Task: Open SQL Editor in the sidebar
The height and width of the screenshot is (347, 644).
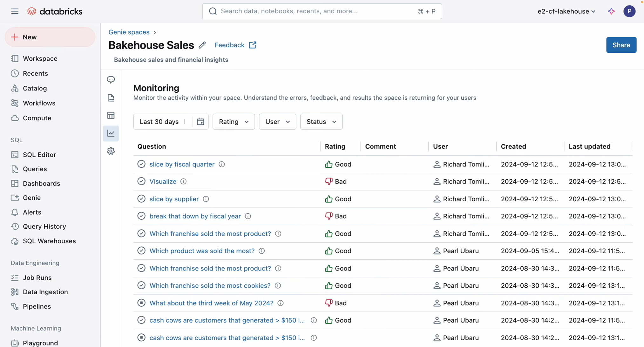Action: 39,155
